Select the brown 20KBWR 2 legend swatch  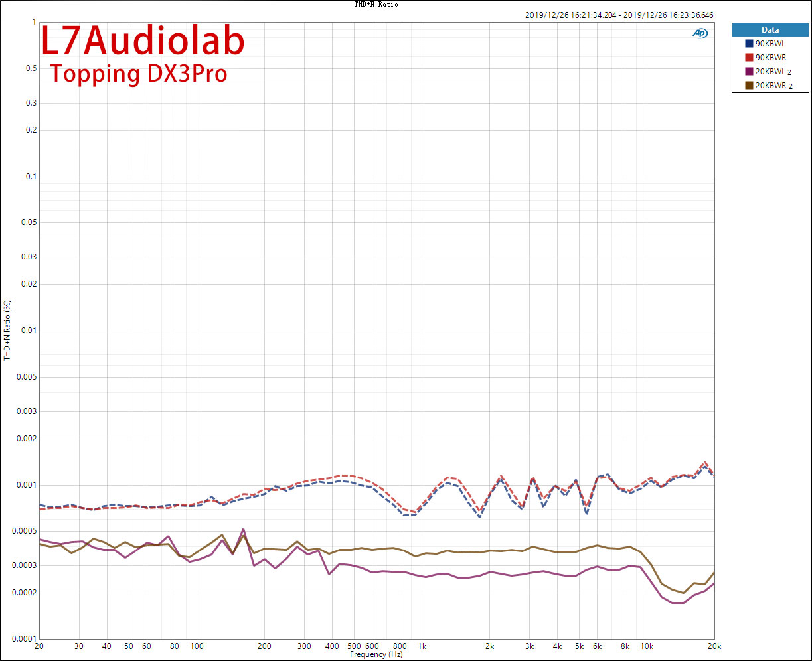coord(749,85)
